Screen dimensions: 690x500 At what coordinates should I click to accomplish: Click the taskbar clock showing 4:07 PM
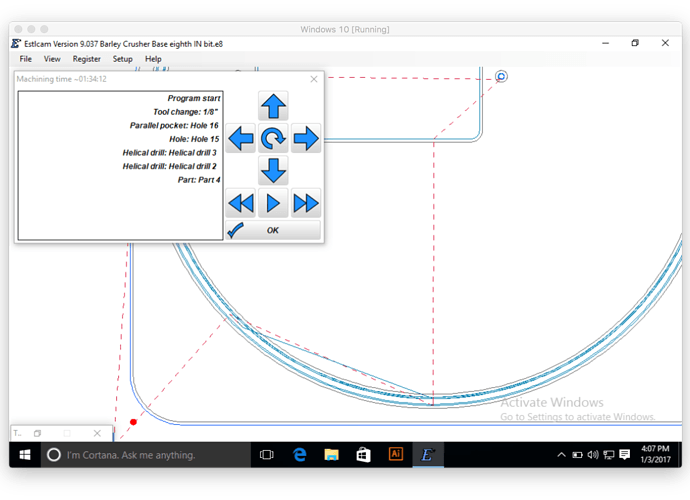click(655, 454)
